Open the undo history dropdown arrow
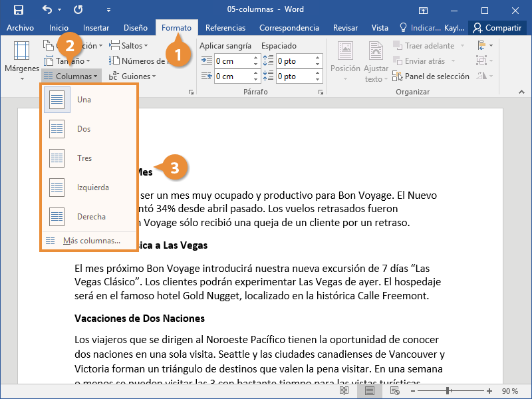 click(x=60, y=10)
